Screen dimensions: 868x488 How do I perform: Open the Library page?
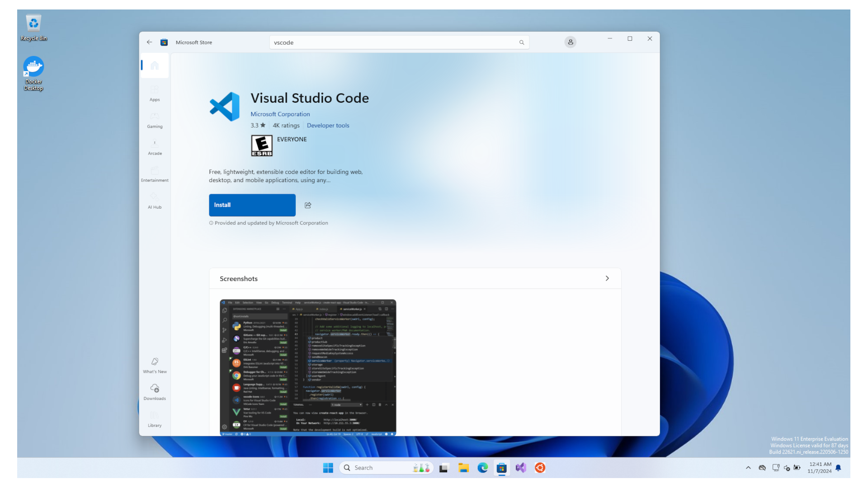pos(155,419)
